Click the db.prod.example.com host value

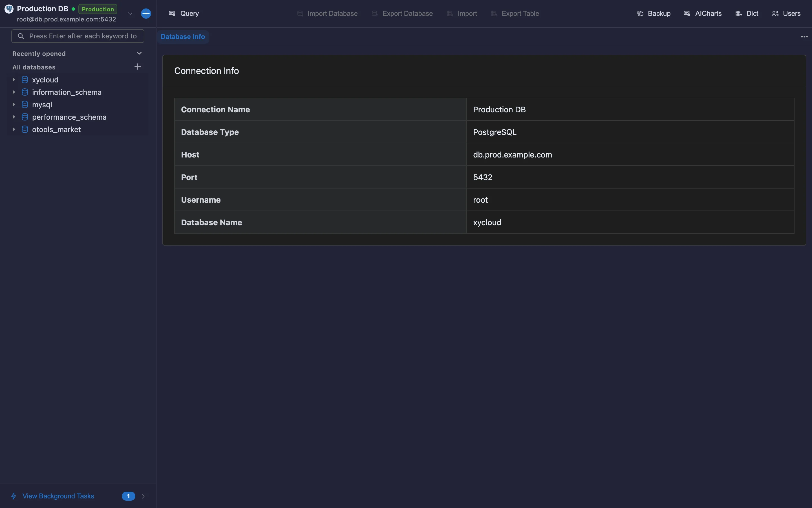coord(512,155)
